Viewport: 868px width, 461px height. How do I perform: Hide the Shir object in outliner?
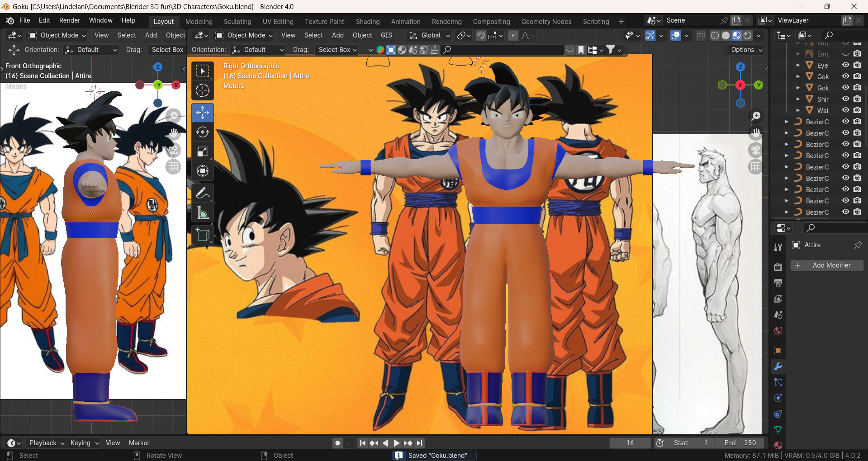click(x=845, y=99)
